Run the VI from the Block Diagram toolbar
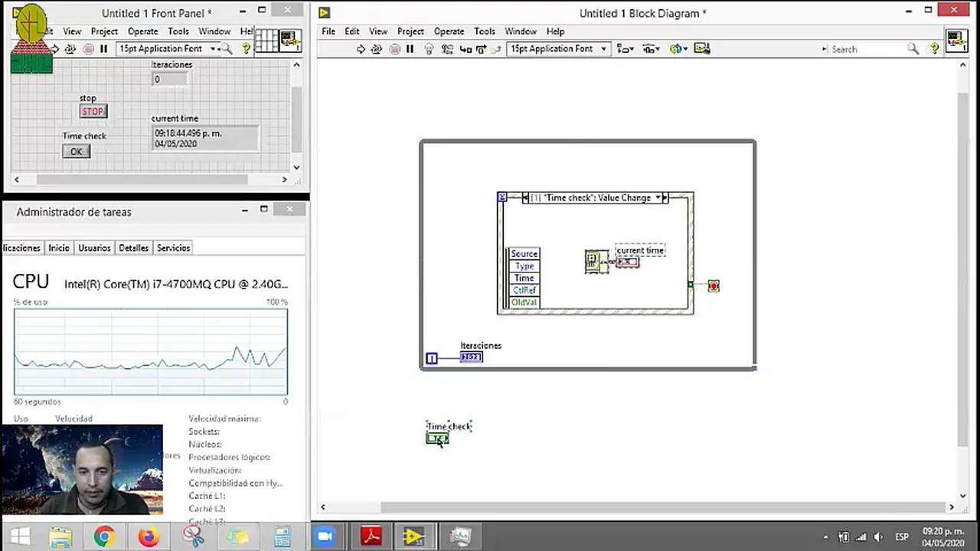 click(361, 49)
